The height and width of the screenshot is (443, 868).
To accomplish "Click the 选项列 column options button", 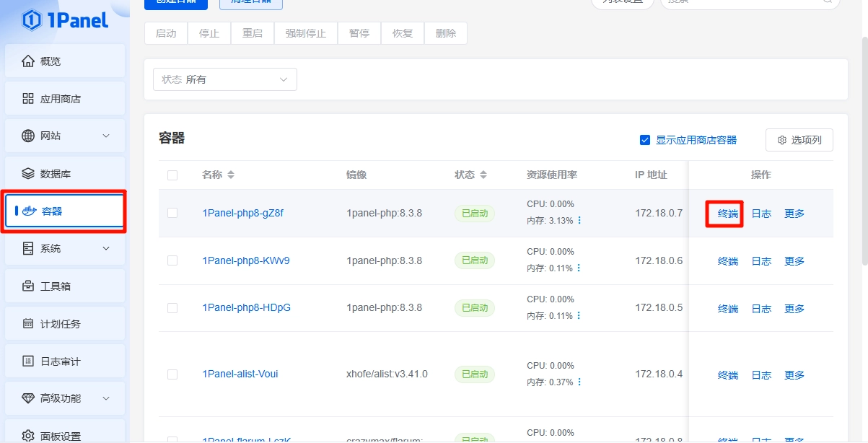I will coord(799,140).
